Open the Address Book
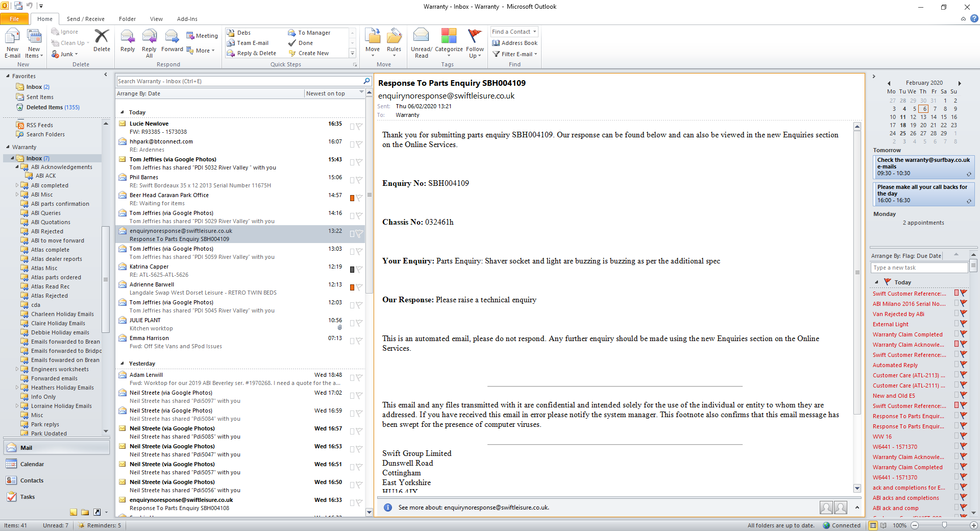 click(514, 43)
